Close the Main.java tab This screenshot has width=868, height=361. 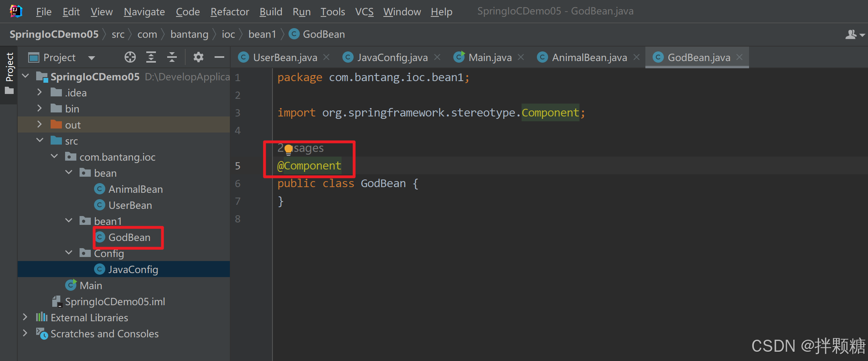521,57
